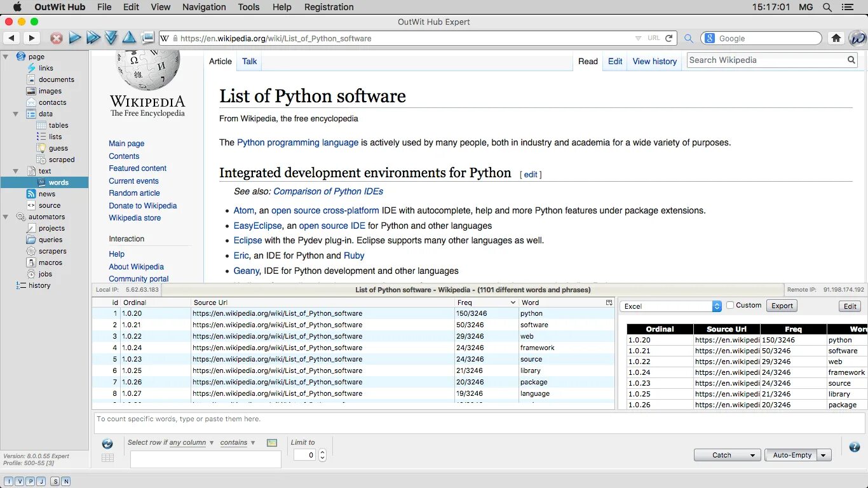The width and height of the screenshot is (868, 488).
Task: Collapse the automators tree node
Action: tap(6, 217)
